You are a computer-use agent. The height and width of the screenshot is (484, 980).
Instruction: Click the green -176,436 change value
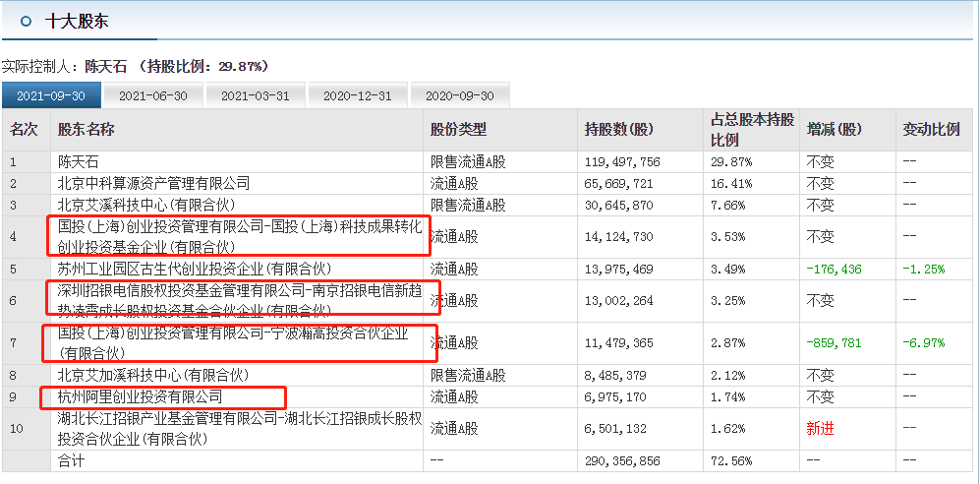(834, 270)
